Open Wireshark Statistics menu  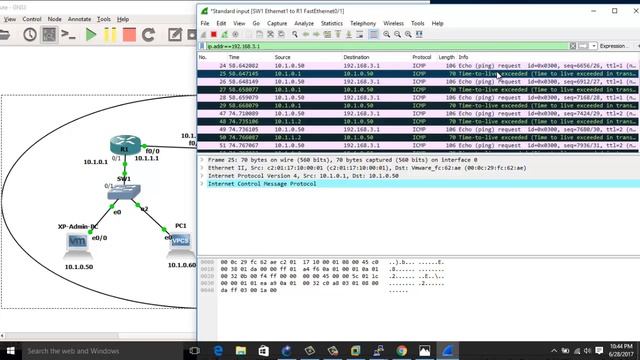click(331, 24)
